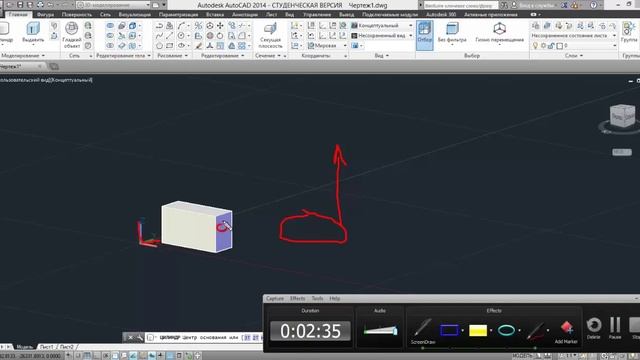Close the Чертеж1 file tab
The width and height of the screenshot is (640, 360).
40,66
